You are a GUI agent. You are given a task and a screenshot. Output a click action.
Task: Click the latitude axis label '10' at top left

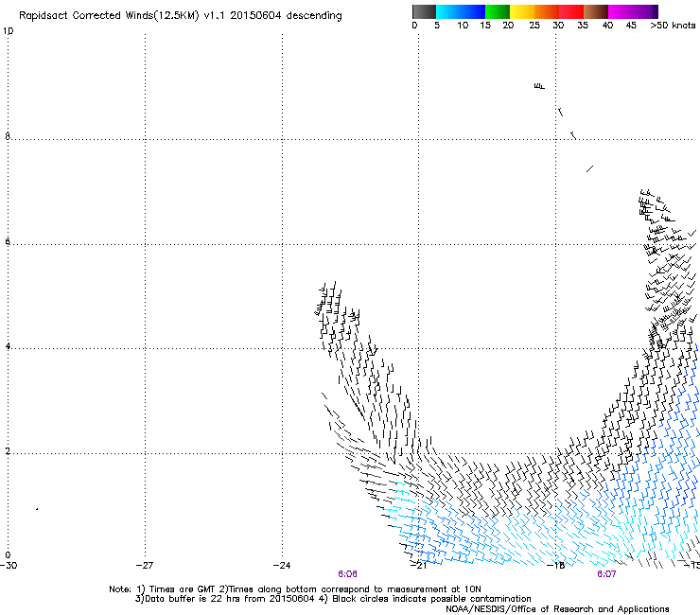[8, 31]
